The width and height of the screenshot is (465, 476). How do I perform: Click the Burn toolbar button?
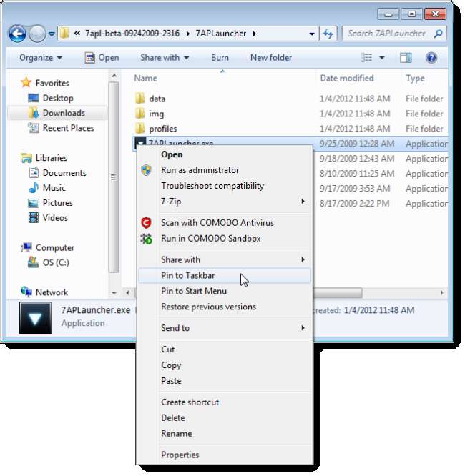coord(220,58)
